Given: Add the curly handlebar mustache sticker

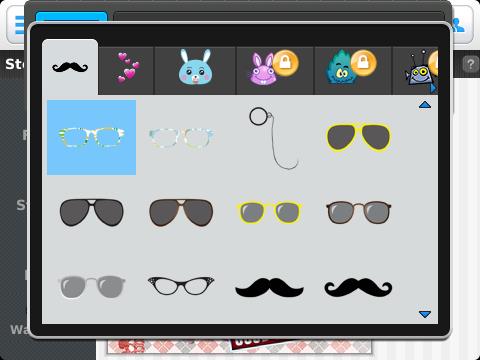Looking at the screenshot, I should click(x=358, y=287).
